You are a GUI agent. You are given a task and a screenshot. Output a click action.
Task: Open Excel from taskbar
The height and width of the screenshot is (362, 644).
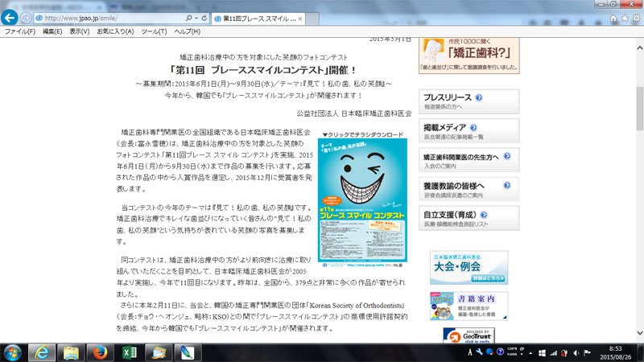[x=130, y=352]
